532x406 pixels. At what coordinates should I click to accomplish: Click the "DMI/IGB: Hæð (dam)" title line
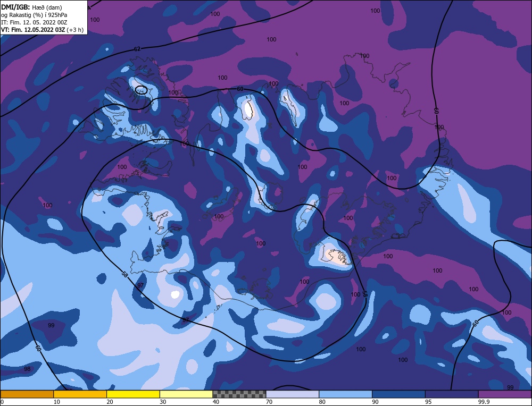(x=31, y=7)
